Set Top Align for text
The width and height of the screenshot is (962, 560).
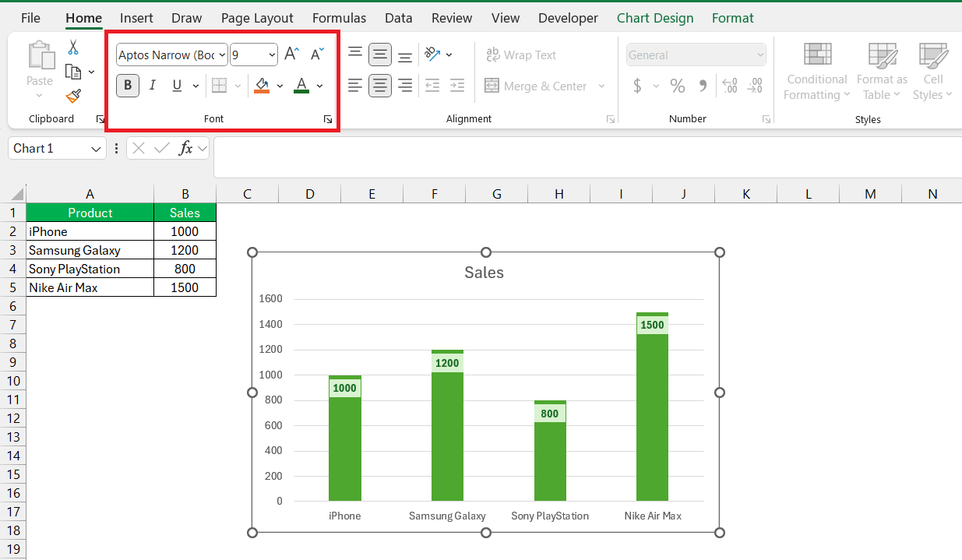(355, 55)
